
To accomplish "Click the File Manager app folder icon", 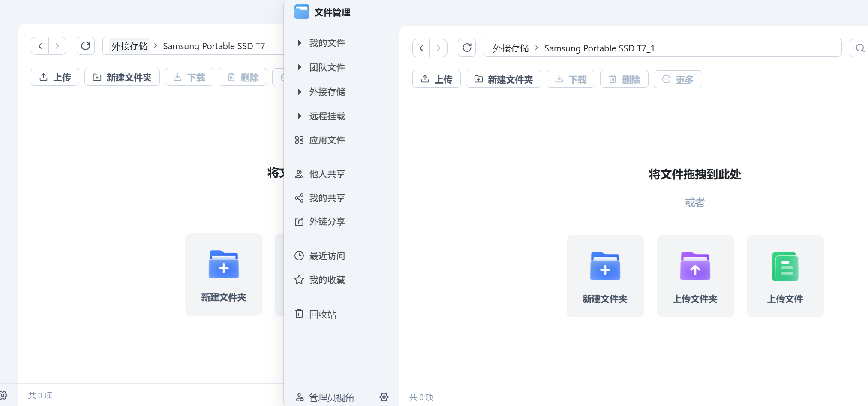I will pyautogui.click(x=301, y=12).
